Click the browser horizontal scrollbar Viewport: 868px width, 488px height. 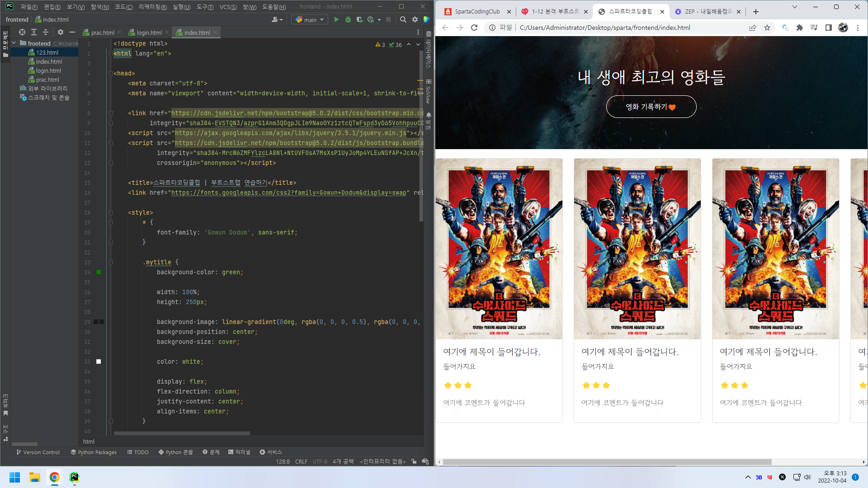pyautogui.click(x=607, y=462)
